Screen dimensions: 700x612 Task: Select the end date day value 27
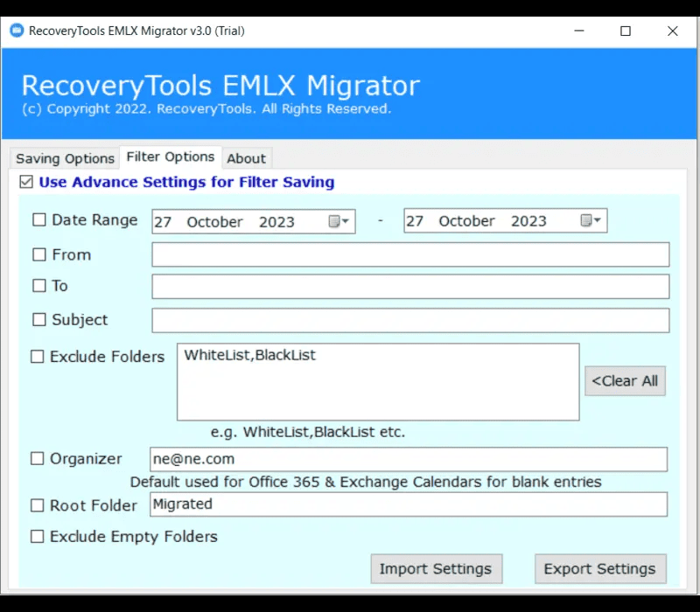[415, 221]
